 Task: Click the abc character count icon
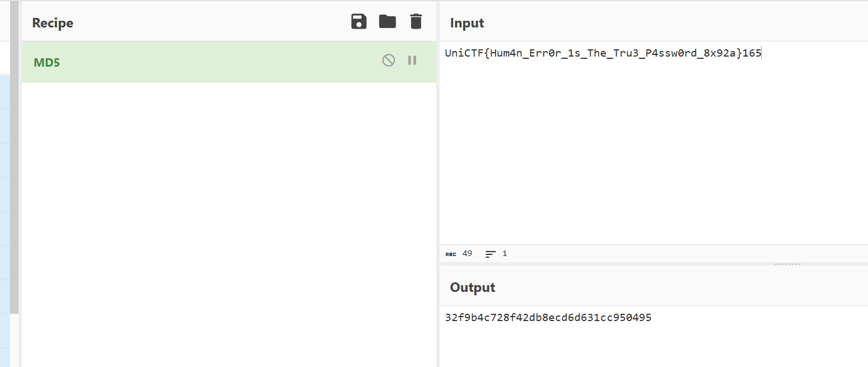[451, 254]
